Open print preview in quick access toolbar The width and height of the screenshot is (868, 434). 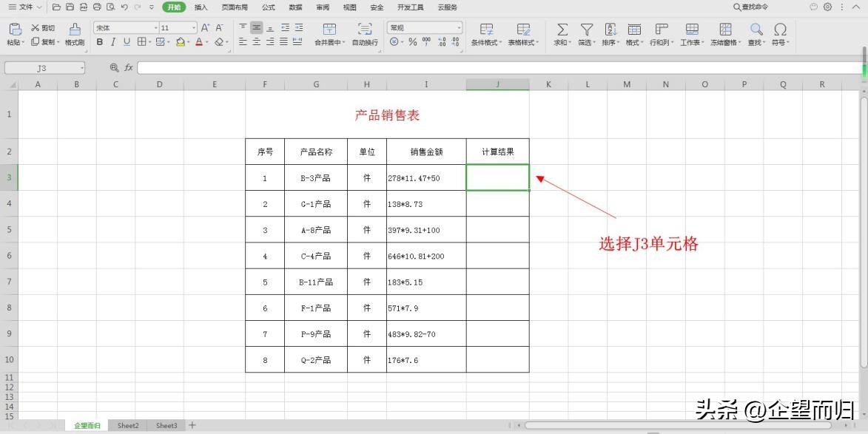click(x=111, y=7)
